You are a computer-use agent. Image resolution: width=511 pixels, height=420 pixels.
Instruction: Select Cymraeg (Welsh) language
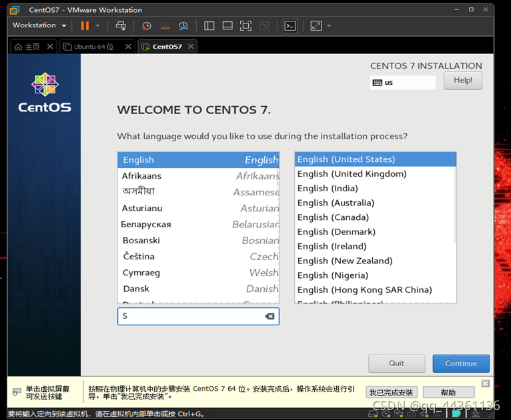click(x=198, y=273)
